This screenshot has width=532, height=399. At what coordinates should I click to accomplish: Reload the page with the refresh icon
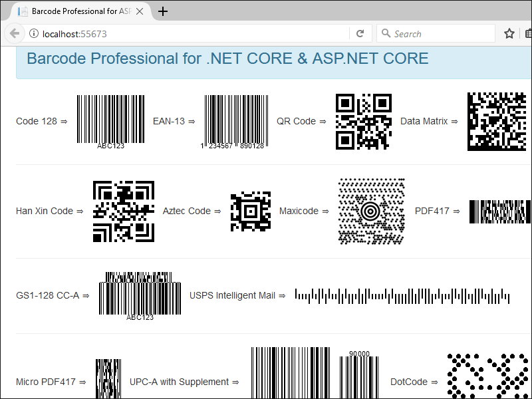click(360, 34)
